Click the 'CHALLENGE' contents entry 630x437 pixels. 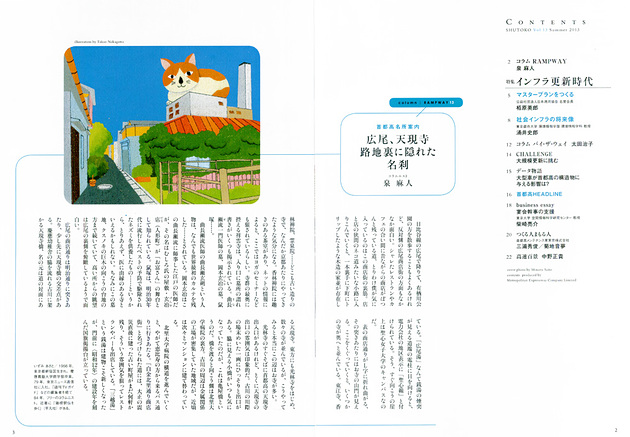(534, 154)
